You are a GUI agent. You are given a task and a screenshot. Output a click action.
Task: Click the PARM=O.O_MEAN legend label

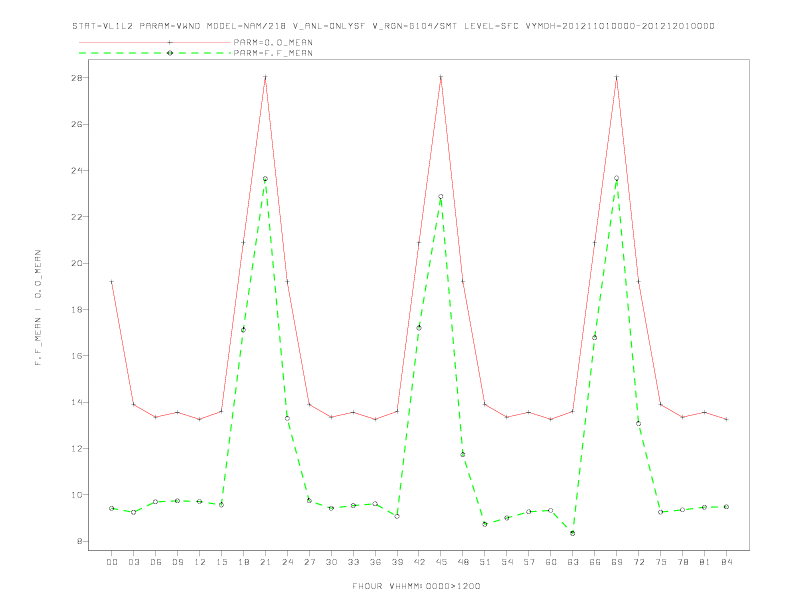tap(273, 42)
